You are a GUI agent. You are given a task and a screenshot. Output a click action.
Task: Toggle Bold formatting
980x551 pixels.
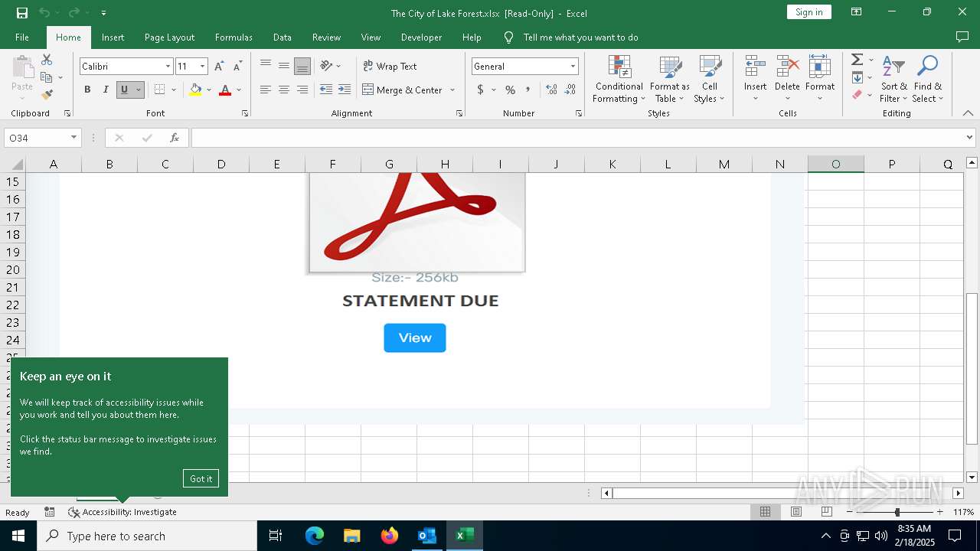(87, 90)
